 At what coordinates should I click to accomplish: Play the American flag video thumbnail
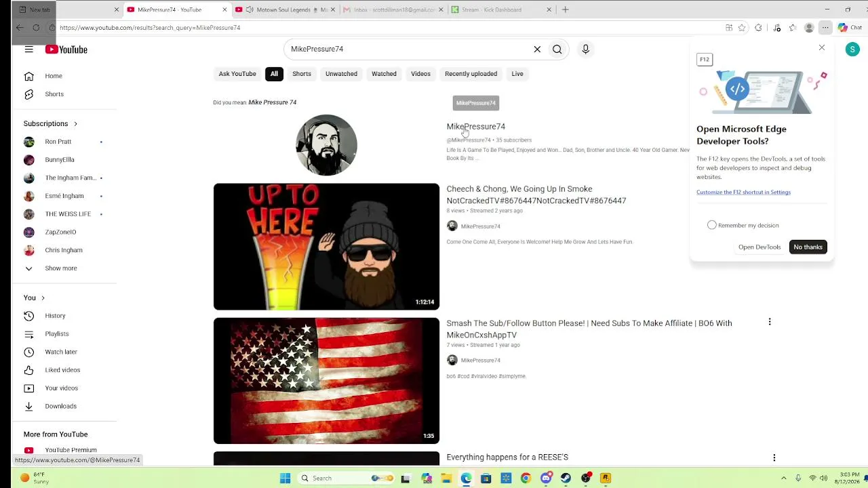coord(326,381)
